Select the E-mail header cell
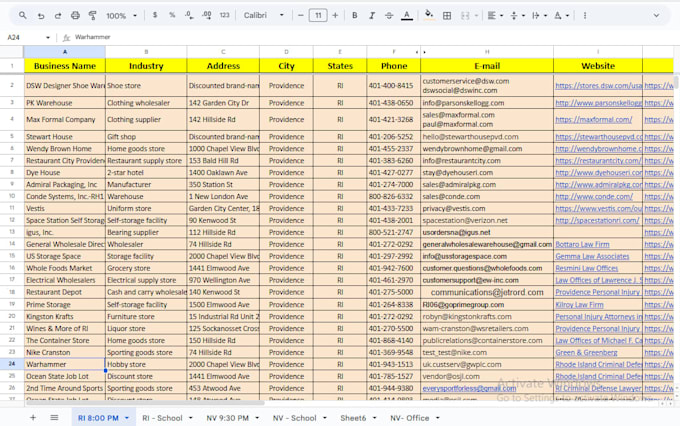 (x=487, y=66)
